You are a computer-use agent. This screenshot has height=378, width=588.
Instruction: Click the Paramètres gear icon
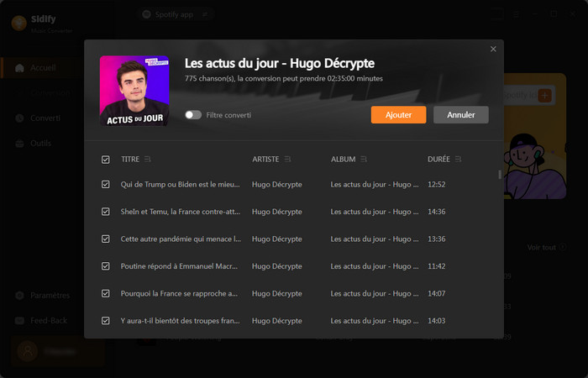click(x=19, y=296)
